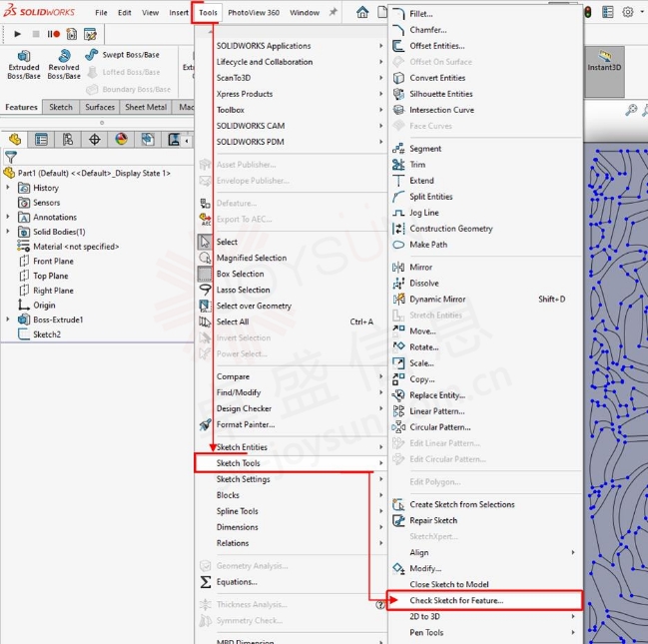This screenshot has width=648, height=644.
Task: Click Close Sketch to Model
Action: click(449, 584)
